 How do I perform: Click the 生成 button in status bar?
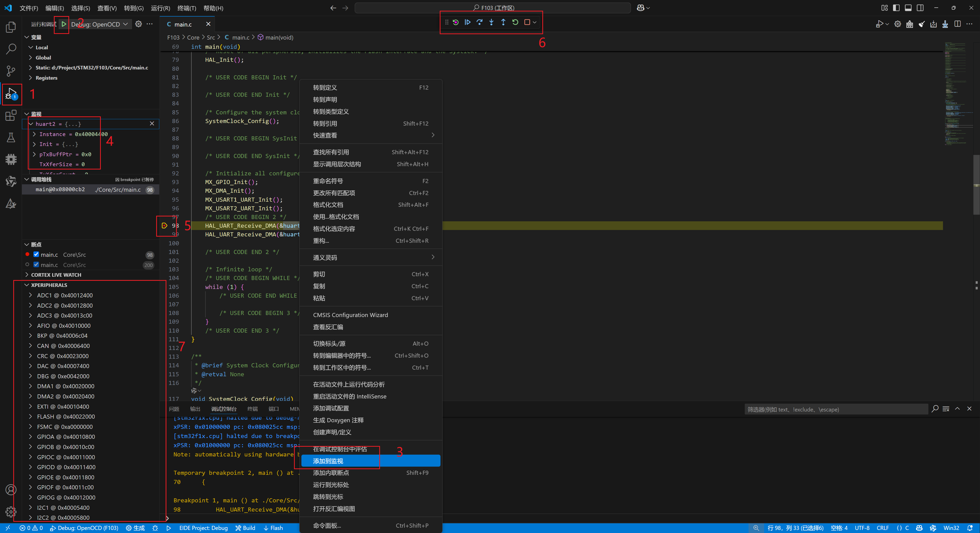(136, 528)
